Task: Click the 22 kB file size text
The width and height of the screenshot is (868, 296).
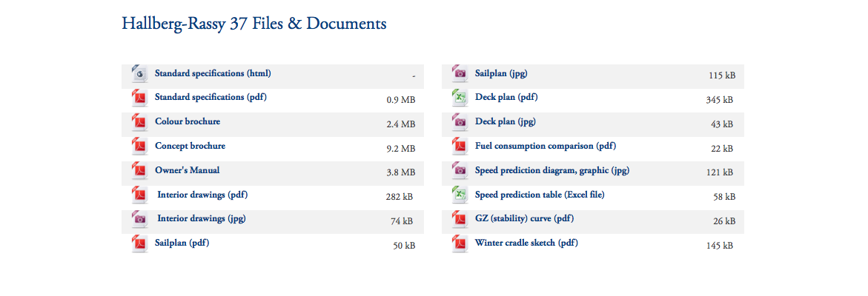Action: coord(722,149)
